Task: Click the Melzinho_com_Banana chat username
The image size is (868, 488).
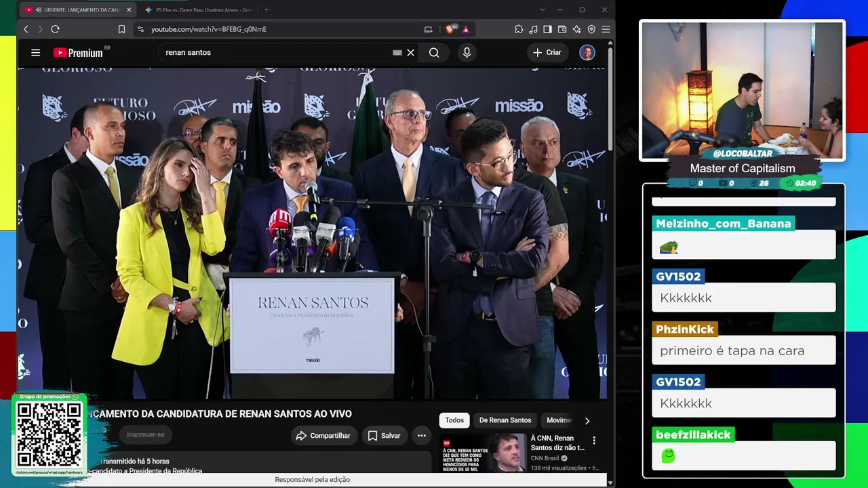Action: [x=724, y=224]
